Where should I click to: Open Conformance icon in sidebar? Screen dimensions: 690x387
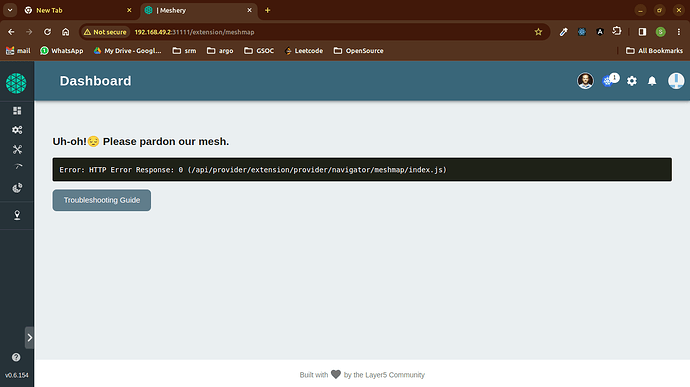17,188
